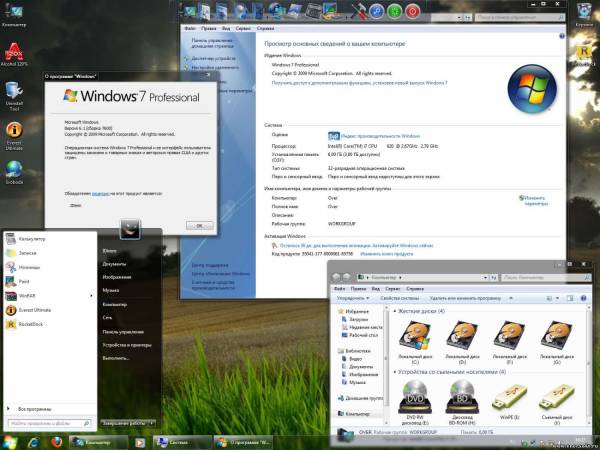The image size is (600, 450).
Task: Open the shutdown options arrow in Start menu
Action: [152, 423]
